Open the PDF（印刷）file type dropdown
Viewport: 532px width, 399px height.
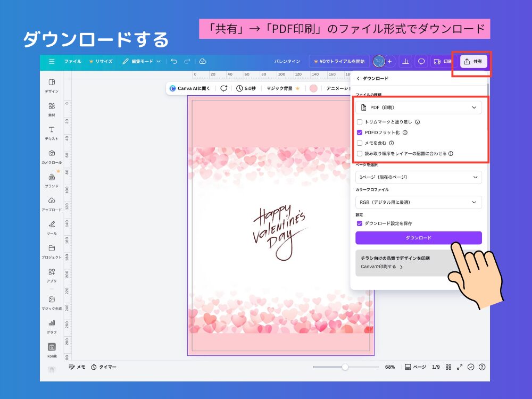418,107
